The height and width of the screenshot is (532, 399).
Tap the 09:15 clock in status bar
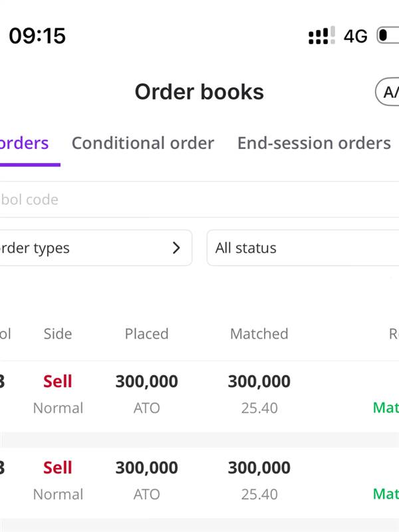pos(37,36)
